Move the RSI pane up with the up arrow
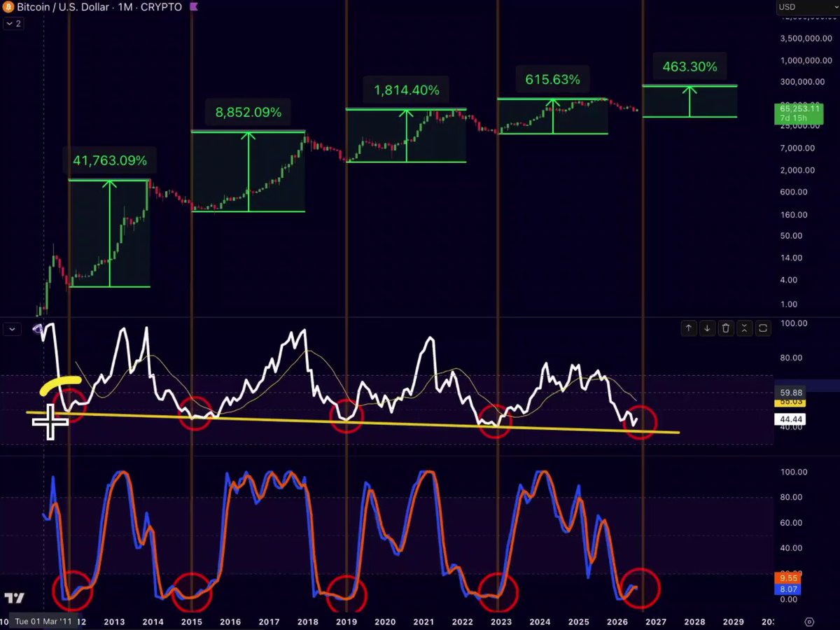 point(689,328)
